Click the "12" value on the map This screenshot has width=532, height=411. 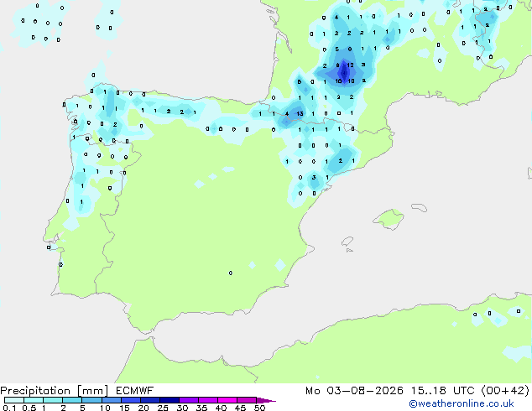point(351,65)
